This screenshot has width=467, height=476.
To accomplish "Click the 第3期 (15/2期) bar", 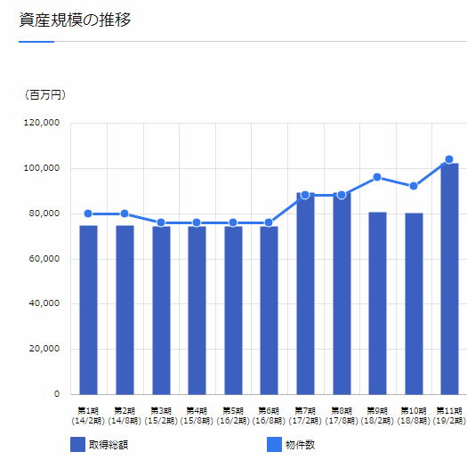I will [x=161, y=311].
